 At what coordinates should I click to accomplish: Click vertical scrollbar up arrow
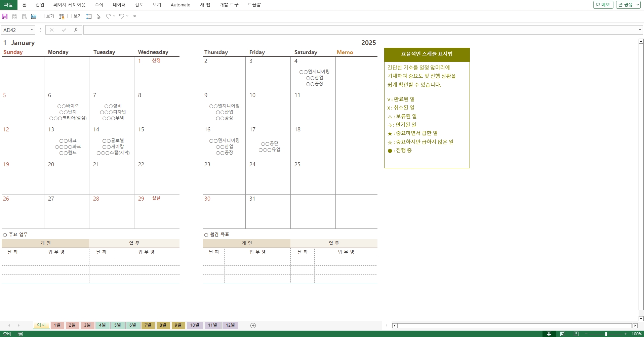(641, 41)
